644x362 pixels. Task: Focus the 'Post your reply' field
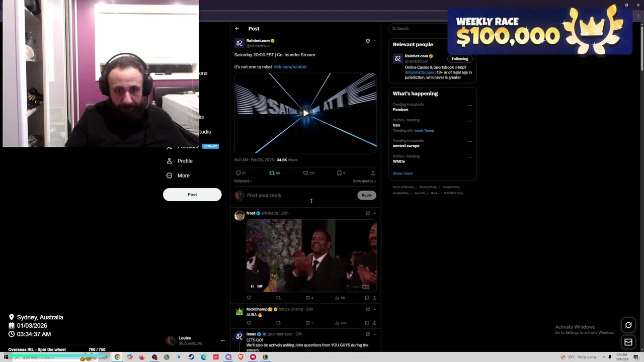[x=300, y=195]
